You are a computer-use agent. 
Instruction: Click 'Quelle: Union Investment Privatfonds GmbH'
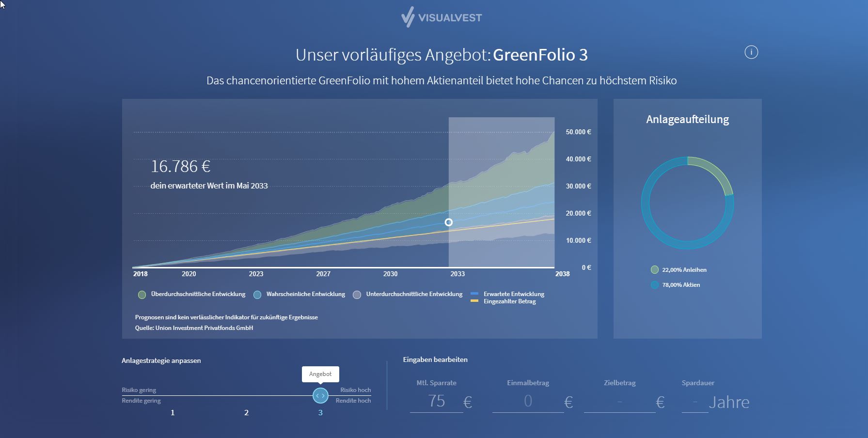click(194, 328)
